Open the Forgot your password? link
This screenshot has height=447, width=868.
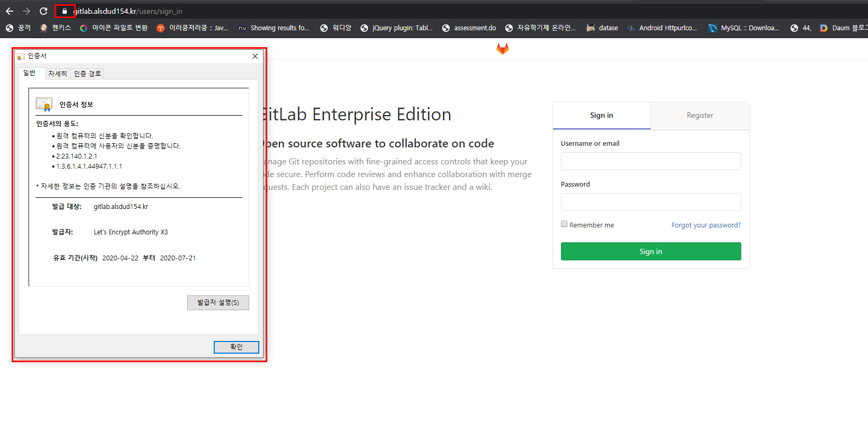click(706, 225)
